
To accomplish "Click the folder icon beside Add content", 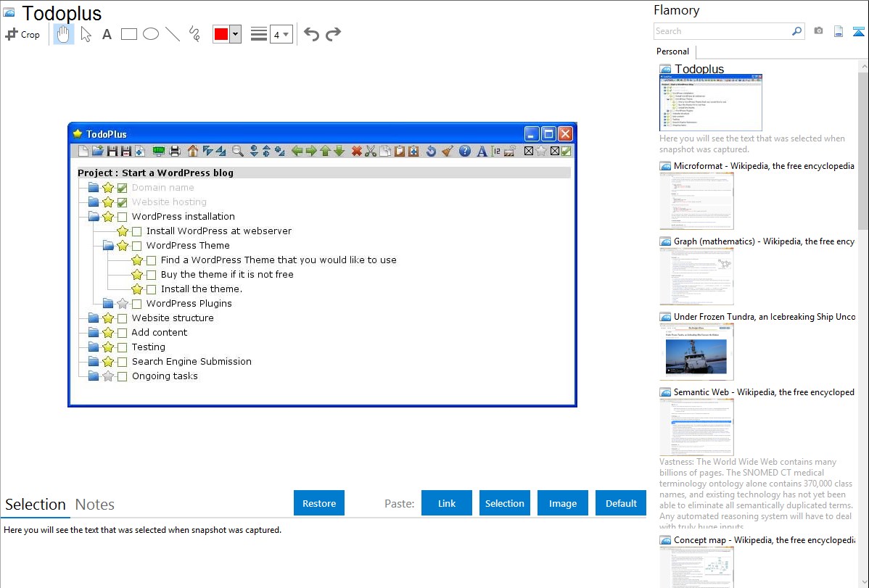I will point(94,333).
